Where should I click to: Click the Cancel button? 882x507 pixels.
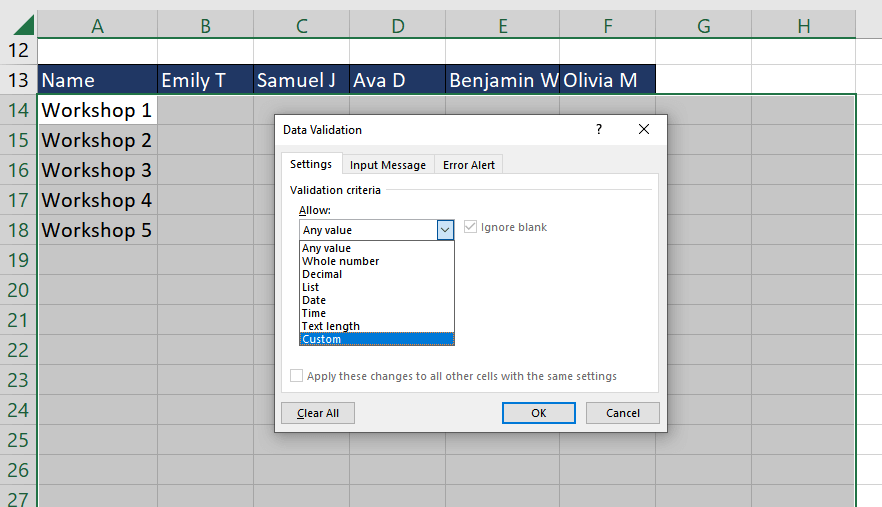[623, 413]
